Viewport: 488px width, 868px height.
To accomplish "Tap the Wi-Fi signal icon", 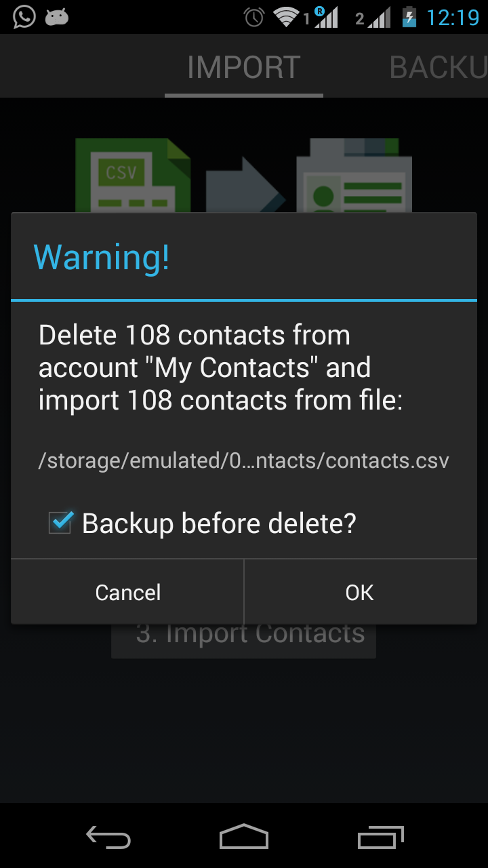I will click(287, 17).
